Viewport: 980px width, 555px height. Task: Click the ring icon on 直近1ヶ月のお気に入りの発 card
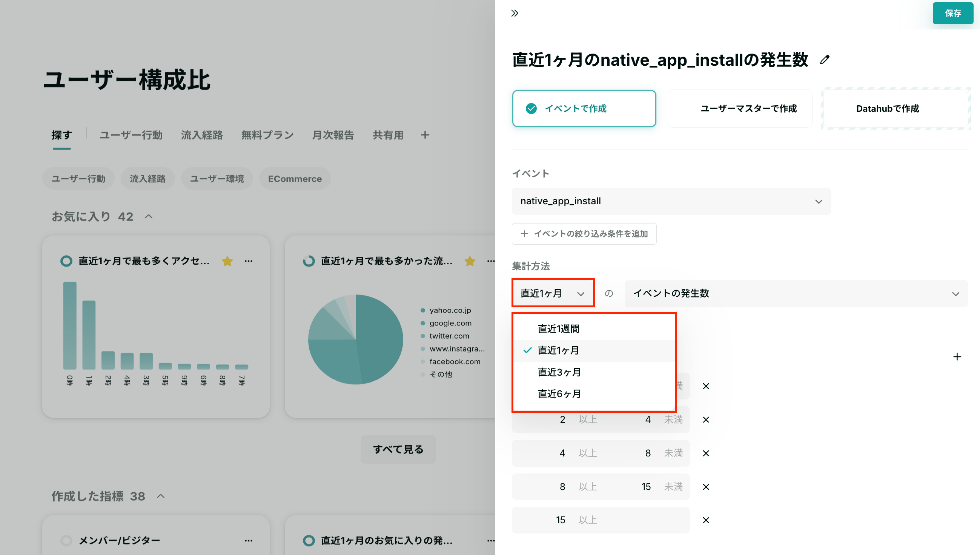tap(309, 541)
